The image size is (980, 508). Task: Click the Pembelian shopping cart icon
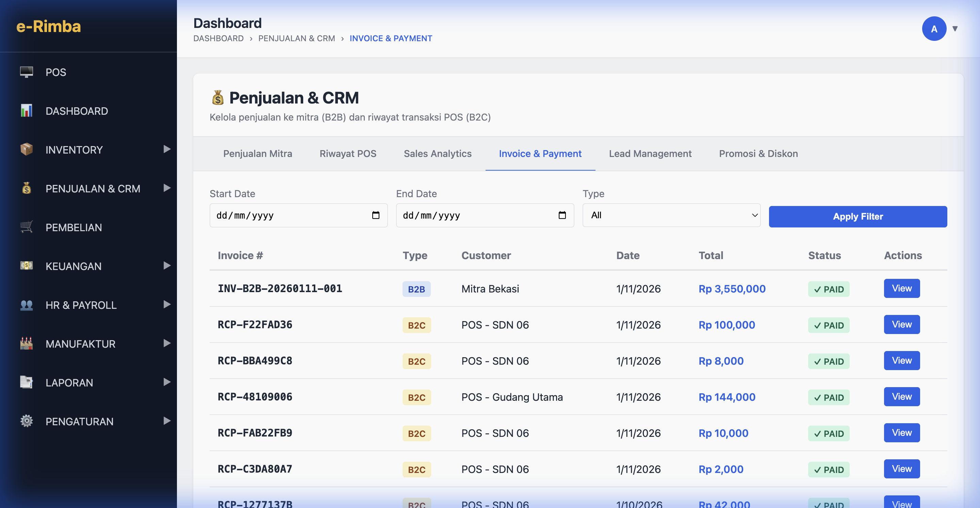tap(26, 227)
